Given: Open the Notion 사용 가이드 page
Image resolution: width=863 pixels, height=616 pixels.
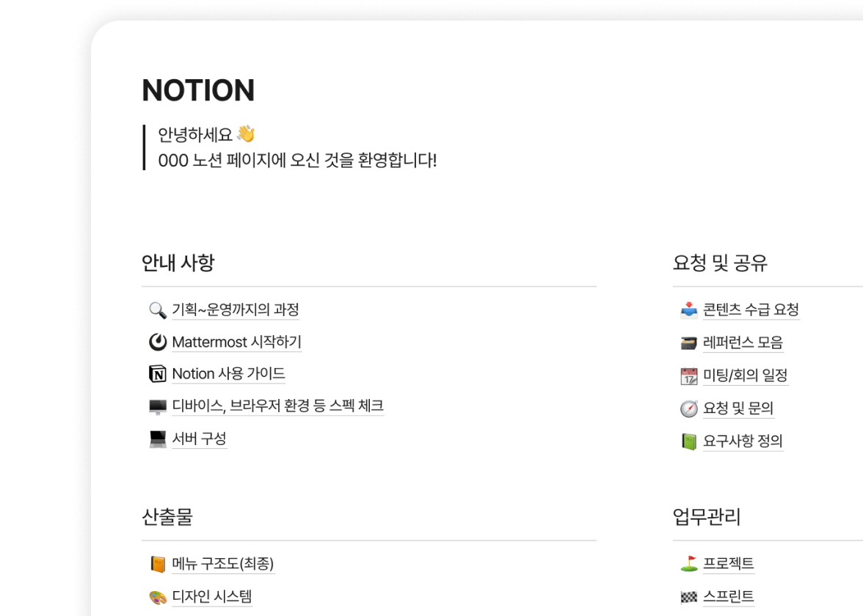Looking at the screenshot, I should 228,374.
